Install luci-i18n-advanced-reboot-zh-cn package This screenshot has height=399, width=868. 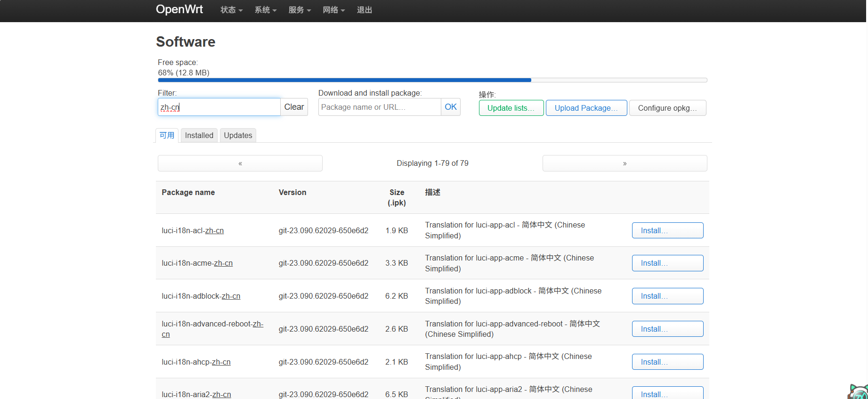click(667, 329)
